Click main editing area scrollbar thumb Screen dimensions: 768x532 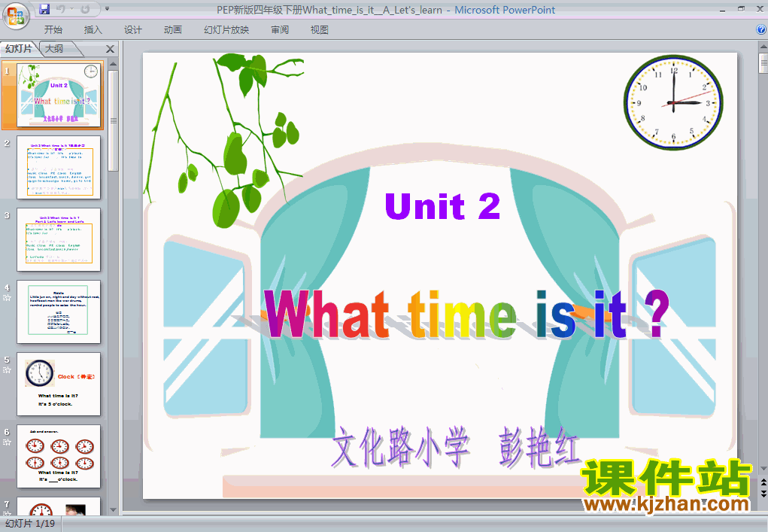coord(763,63)
